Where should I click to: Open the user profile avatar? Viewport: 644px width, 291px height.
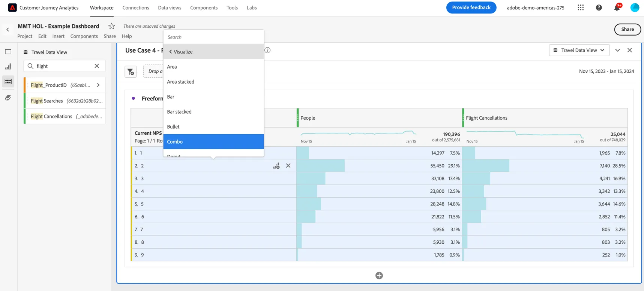point(635,7)
